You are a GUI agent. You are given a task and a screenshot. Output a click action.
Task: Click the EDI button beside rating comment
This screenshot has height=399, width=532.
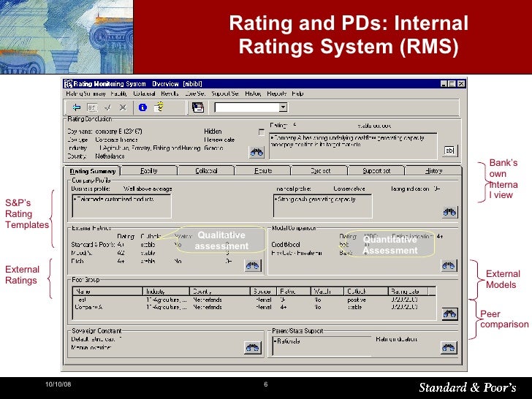click(449, 151)
